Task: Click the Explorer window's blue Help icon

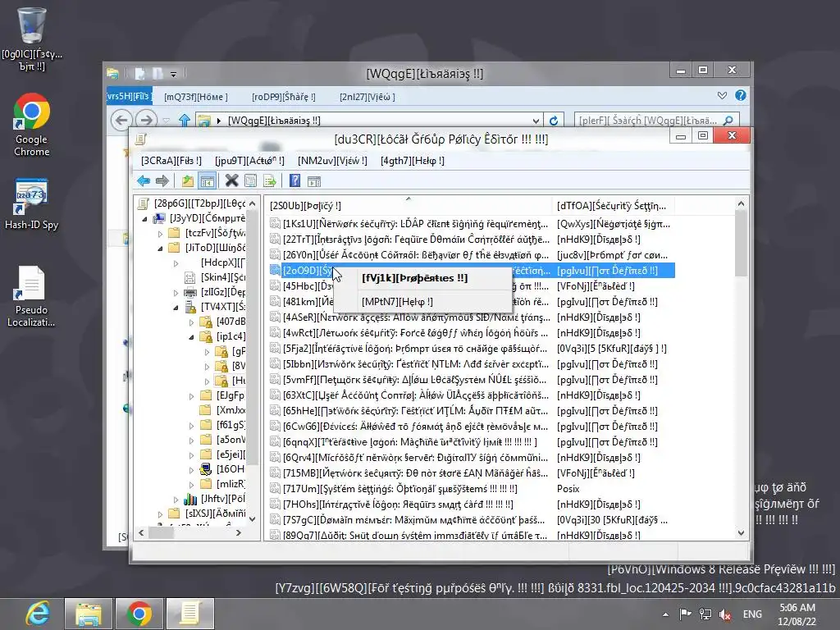Action: point(741,95)
